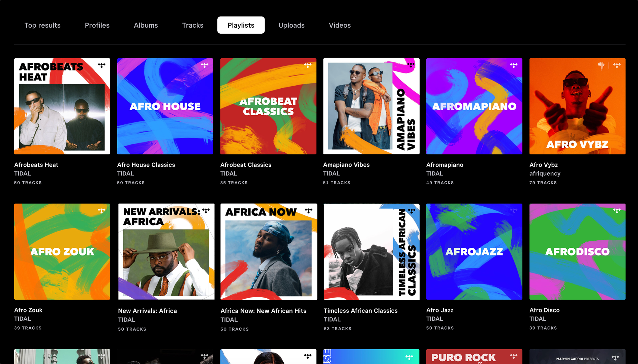Click the "35 TRACKS" label
638x364 pixels.
pos(234,183)
